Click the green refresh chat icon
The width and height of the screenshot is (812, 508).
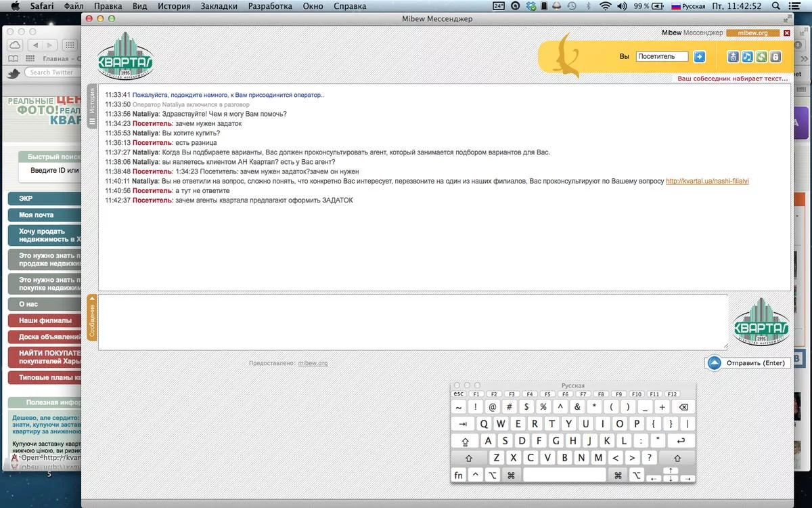pyautogui.click(x=761, y=57)
